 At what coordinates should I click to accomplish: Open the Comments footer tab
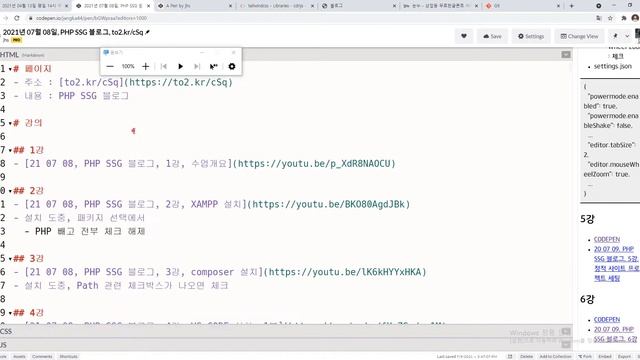pos(42,357)
